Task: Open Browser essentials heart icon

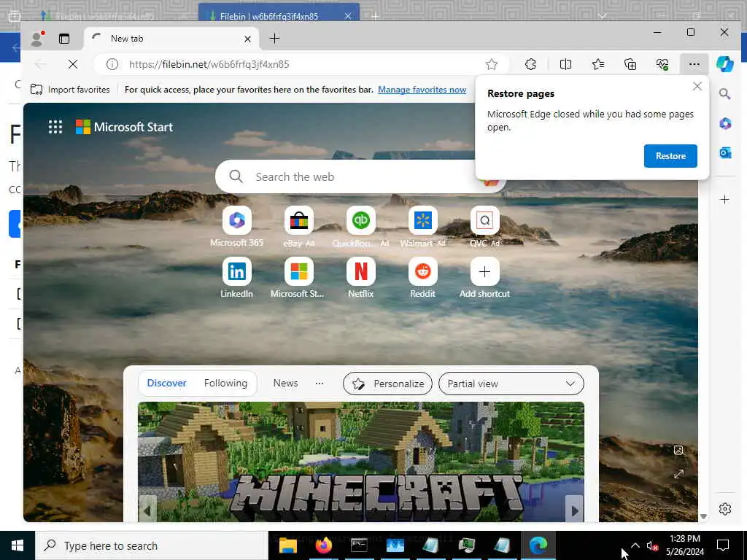Action: pyautogui.click(x=662, y=64)
